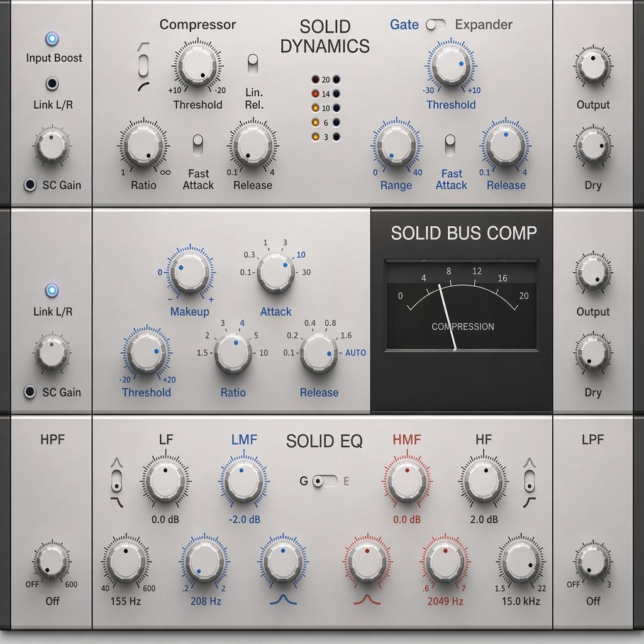Click the 155 Hz frequency readout
This screenshot has width=644, height=644.
coord(126,601)
